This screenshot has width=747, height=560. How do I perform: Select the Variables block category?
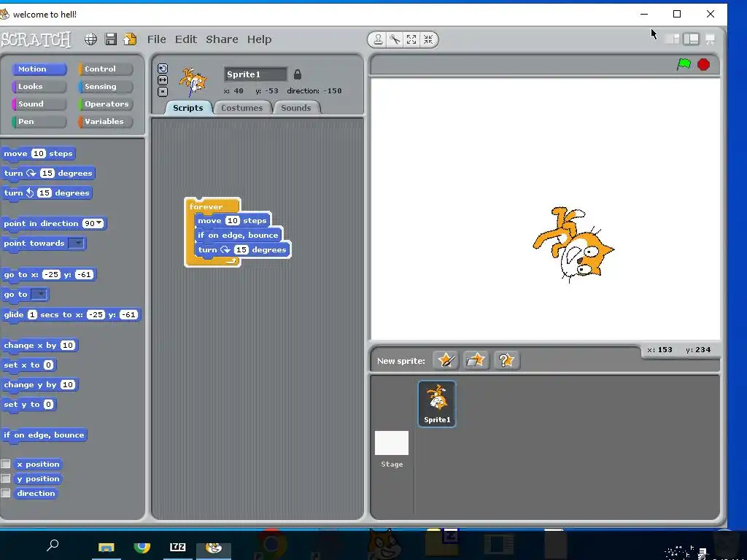pos(106,122)
